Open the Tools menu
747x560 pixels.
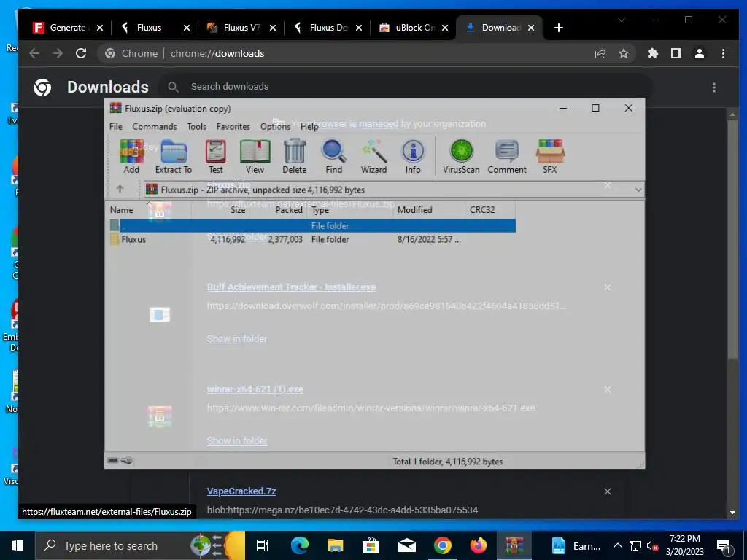coord(197,127)
